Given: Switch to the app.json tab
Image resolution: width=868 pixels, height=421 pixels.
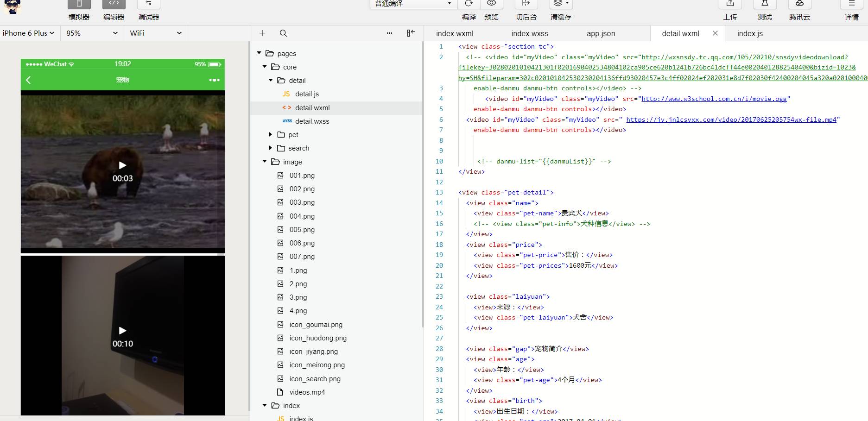Looking at the screenshot, I should pyautogui.click(x=601, y=34).
